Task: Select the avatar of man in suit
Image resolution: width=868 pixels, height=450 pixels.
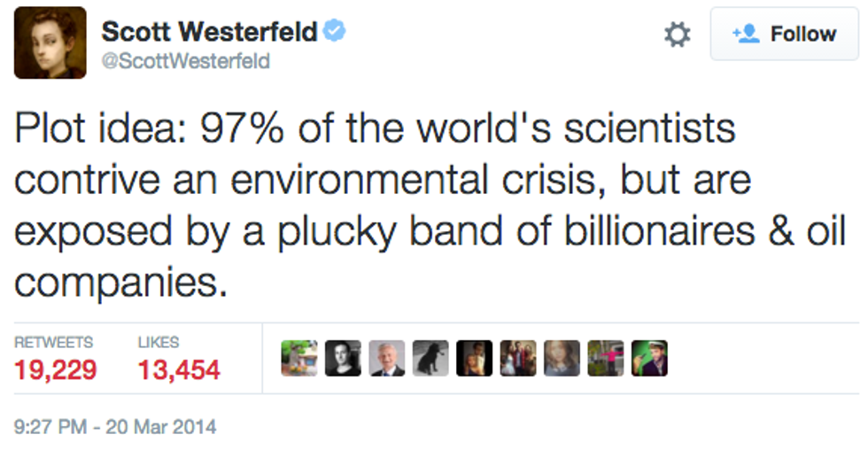Action: click(x=386, y=359)
